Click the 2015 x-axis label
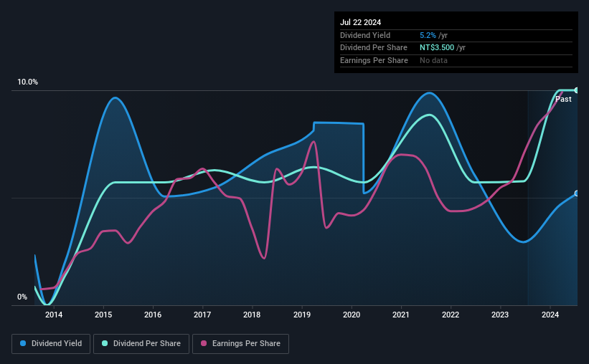The width and height of the screenshot is (589, 364). coord(103,315)
